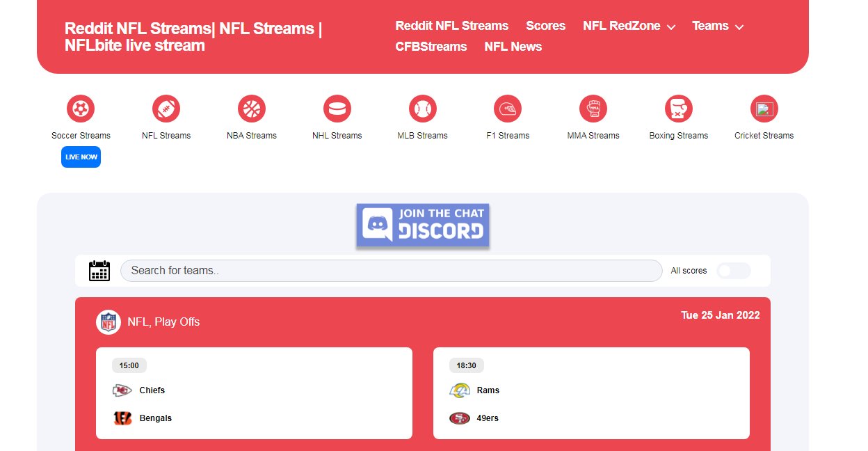Click the Chiefs team name
This screenshot has width=868, height=451.
[152, 390]
